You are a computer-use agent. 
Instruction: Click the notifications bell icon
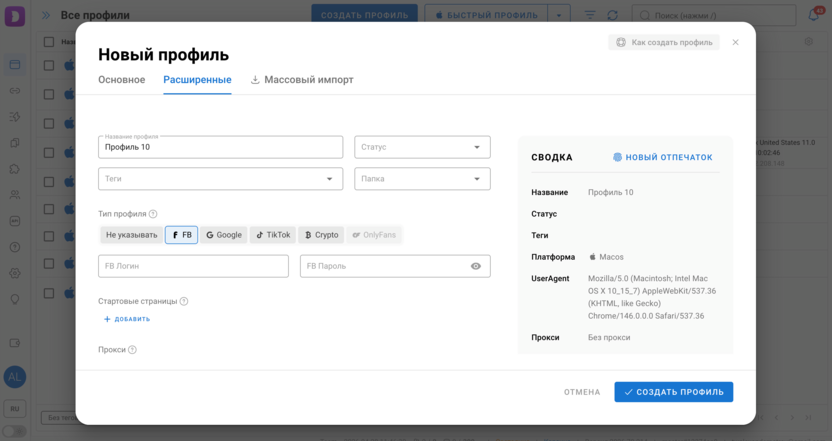point(815,16)
